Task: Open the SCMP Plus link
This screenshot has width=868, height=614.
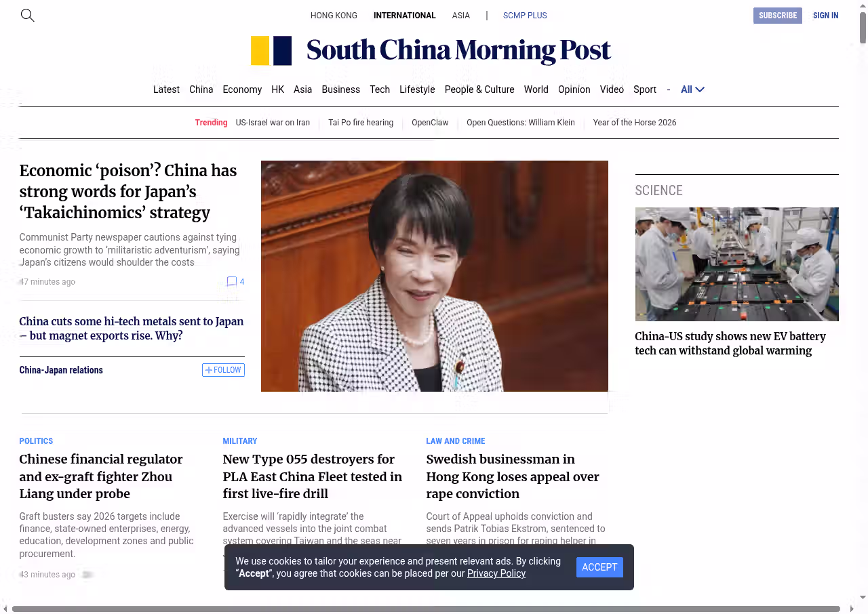Action: [524, 16]
